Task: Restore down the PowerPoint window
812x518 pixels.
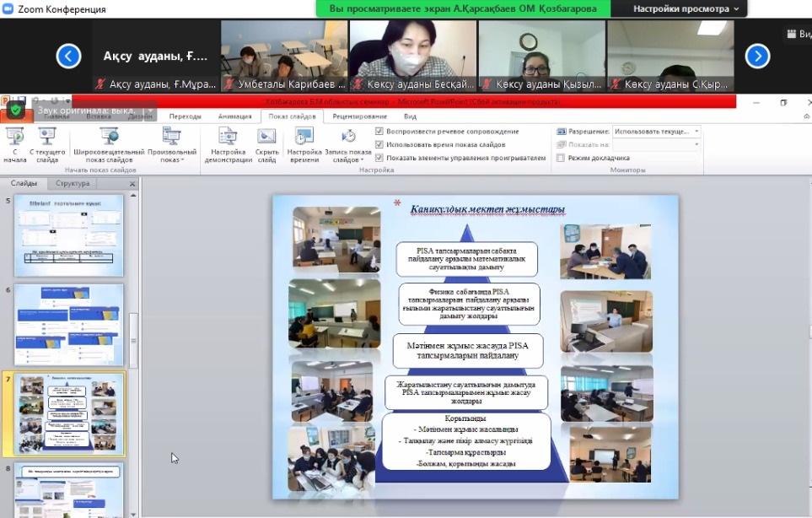Action: click(x=783, y=103)
